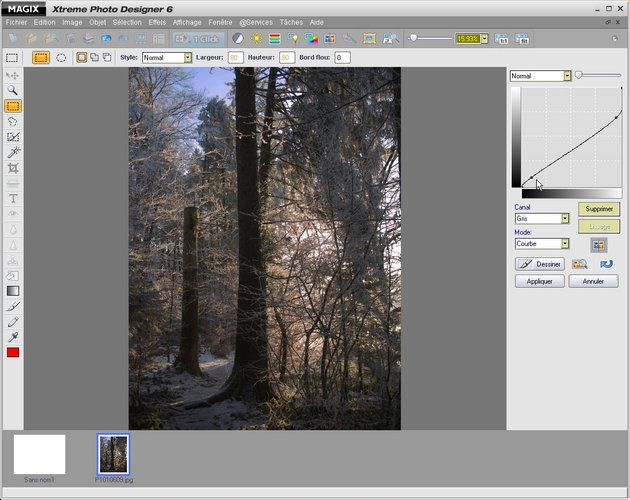Click the red foreground color swatch
The image size is (630, 500).
pyautogui.click(x=13, y=353)
